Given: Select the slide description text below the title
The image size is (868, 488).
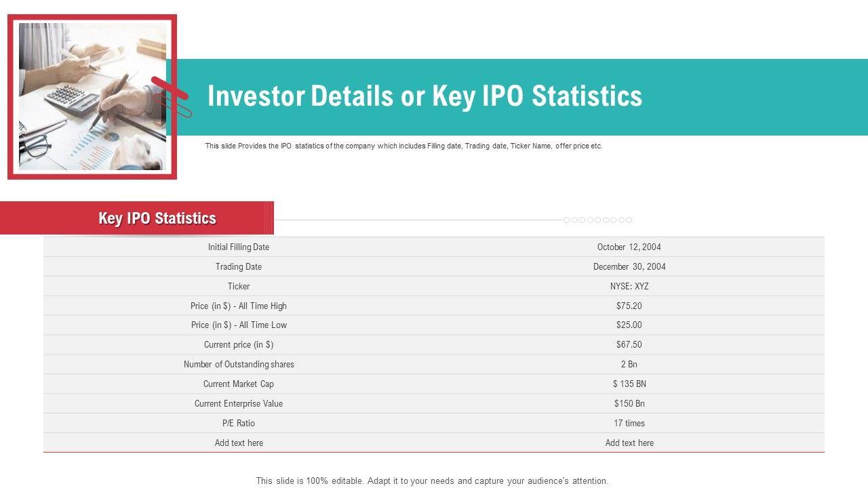Looking at the screenshot, I should 403,146.
